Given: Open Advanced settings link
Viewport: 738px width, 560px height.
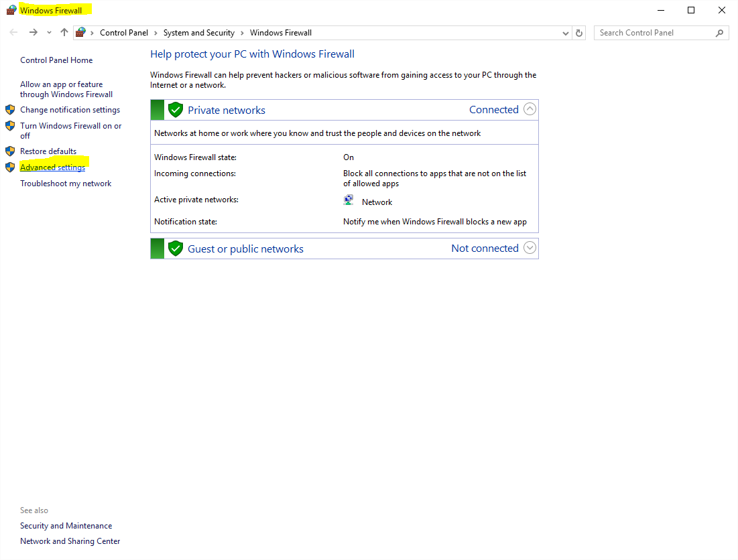Looking at the screenshot, I should point(53,167).
